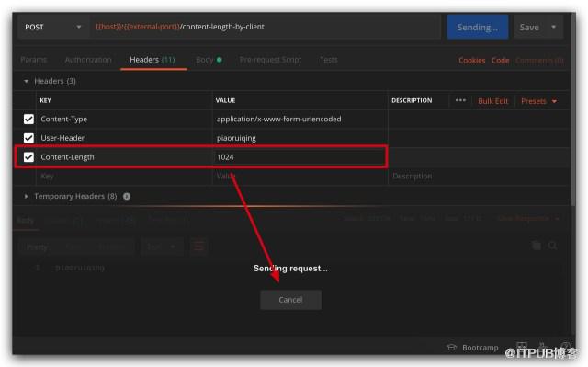Open the Pre-request Script tab

tap(270, 60)
